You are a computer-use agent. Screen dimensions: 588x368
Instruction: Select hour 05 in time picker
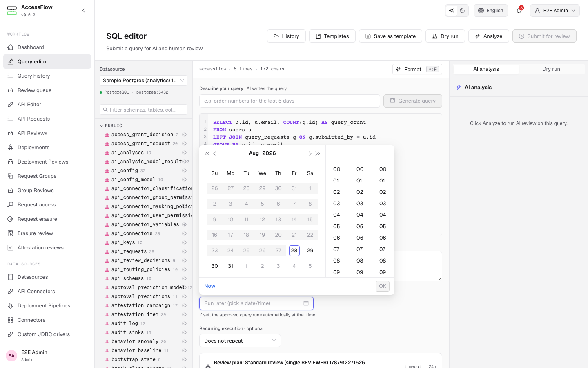pyautogui.click(x=336, y=227)
